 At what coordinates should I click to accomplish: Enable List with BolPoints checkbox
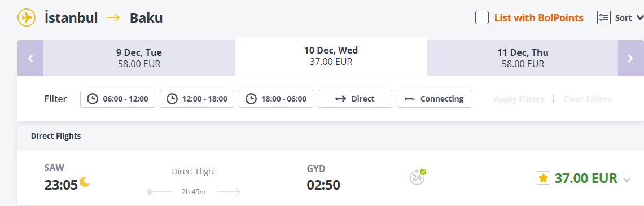coord(482,17)
